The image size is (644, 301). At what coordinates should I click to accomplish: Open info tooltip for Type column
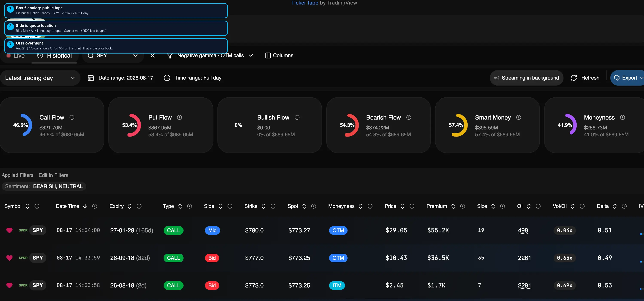point(190,206)
